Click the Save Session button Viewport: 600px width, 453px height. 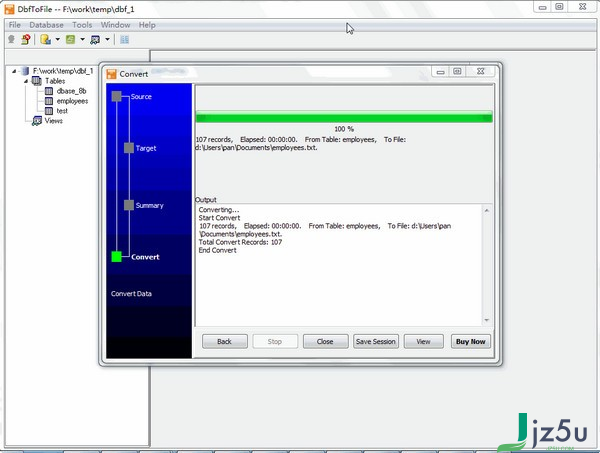[x=376, y=341]
